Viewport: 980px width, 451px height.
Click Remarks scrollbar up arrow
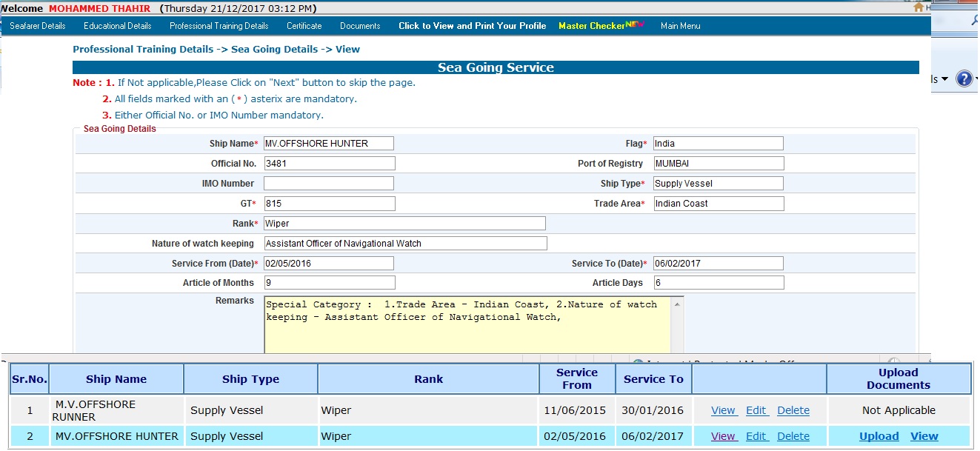[677, 304]
